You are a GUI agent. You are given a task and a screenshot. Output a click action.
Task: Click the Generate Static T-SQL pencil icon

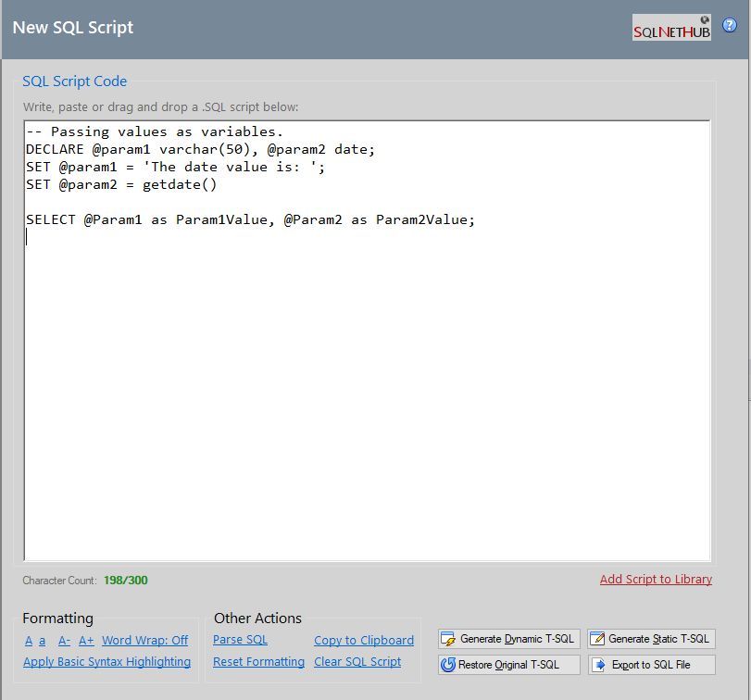coord(596,639)
